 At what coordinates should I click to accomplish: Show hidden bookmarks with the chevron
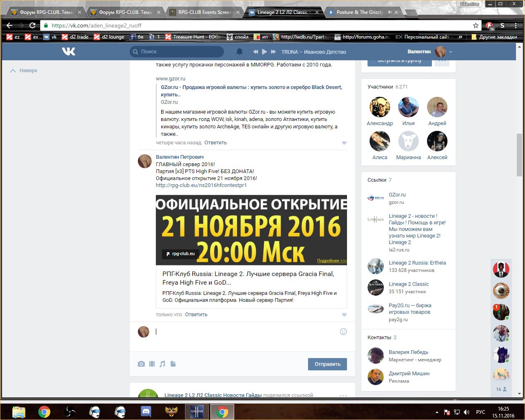tap(461, 37)
